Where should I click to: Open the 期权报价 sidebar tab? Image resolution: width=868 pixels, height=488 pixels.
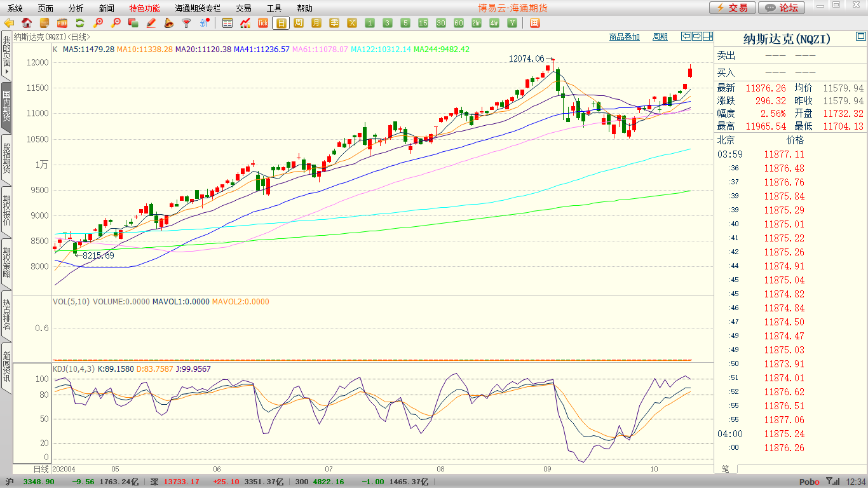pos(6,211)
